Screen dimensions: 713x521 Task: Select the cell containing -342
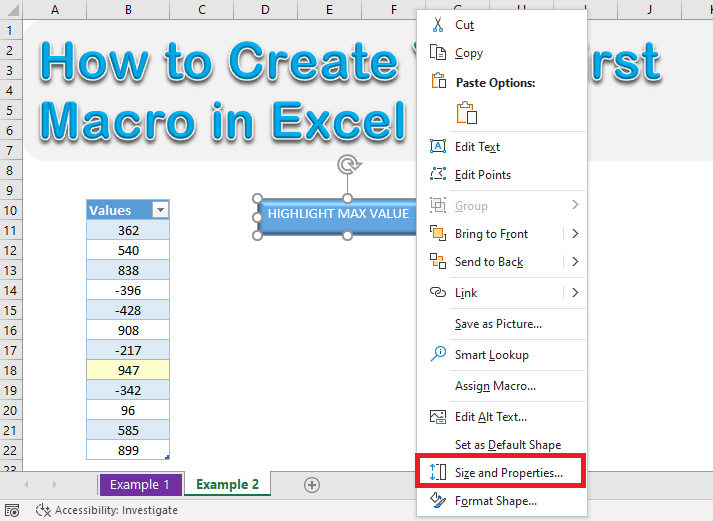click(128, 390)
